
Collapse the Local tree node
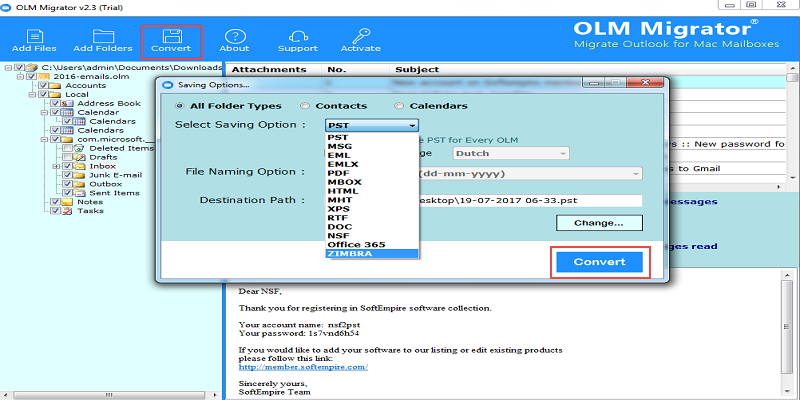pos(32,94)
